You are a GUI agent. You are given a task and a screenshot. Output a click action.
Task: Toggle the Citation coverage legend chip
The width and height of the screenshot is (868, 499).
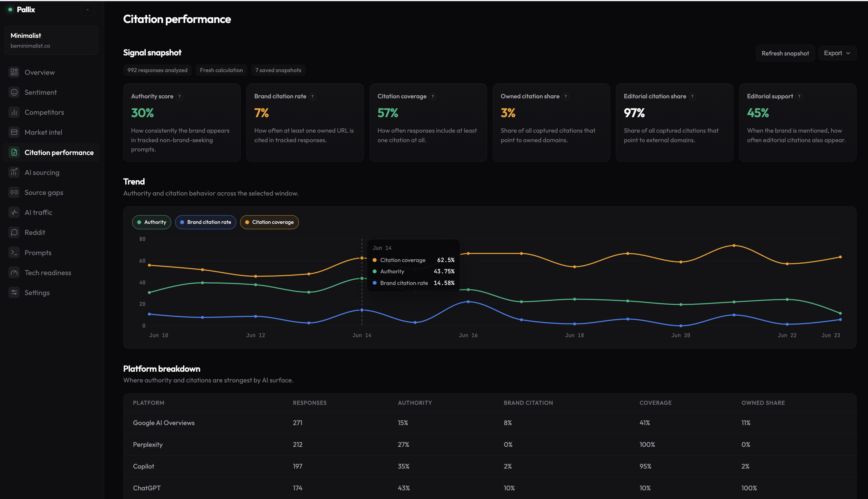pos(269,222)
